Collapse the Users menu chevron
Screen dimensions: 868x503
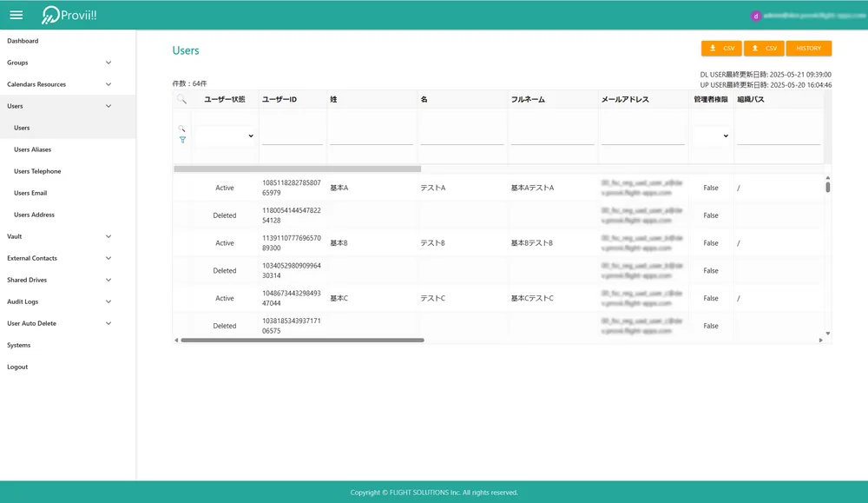[108, 106]
